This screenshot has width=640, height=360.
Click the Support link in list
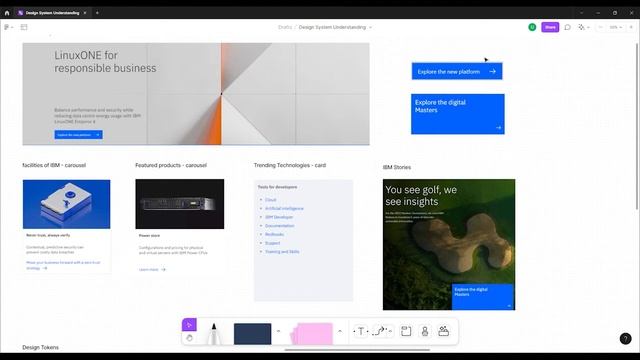coord(273,243)
